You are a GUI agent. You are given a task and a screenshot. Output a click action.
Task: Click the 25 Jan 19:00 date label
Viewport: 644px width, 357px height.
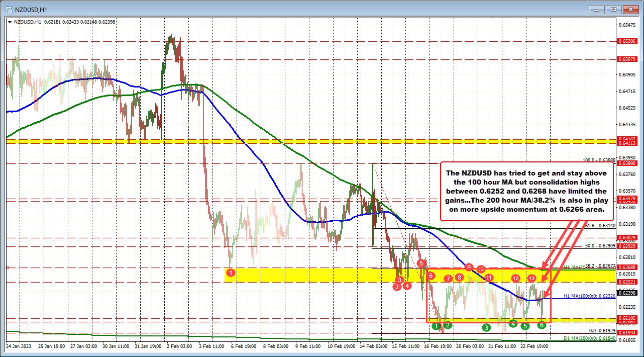pyautogui.click(x=52, y=346)
